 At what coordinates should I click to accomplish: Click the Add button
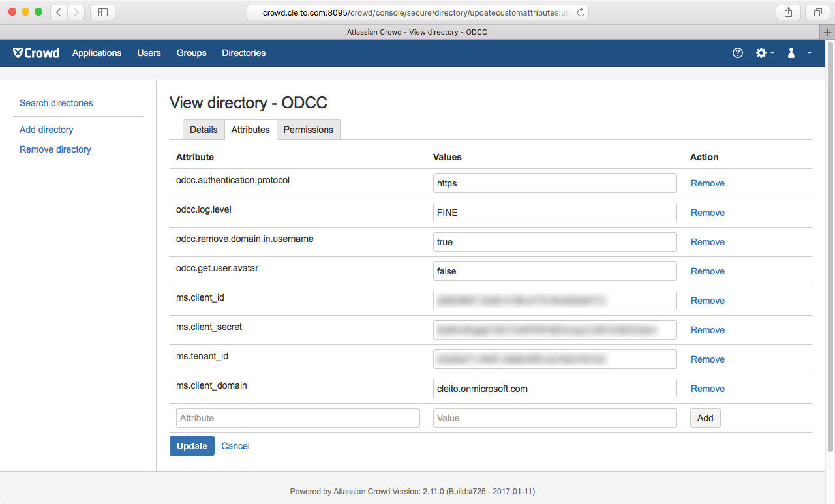click(705, 418)
